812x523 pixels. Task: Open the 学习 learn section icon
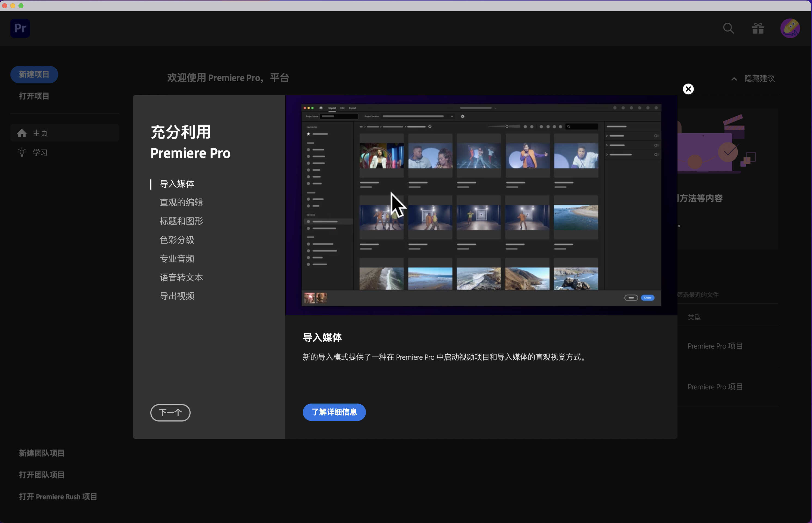pyautogui.click(x=22, y=152)
